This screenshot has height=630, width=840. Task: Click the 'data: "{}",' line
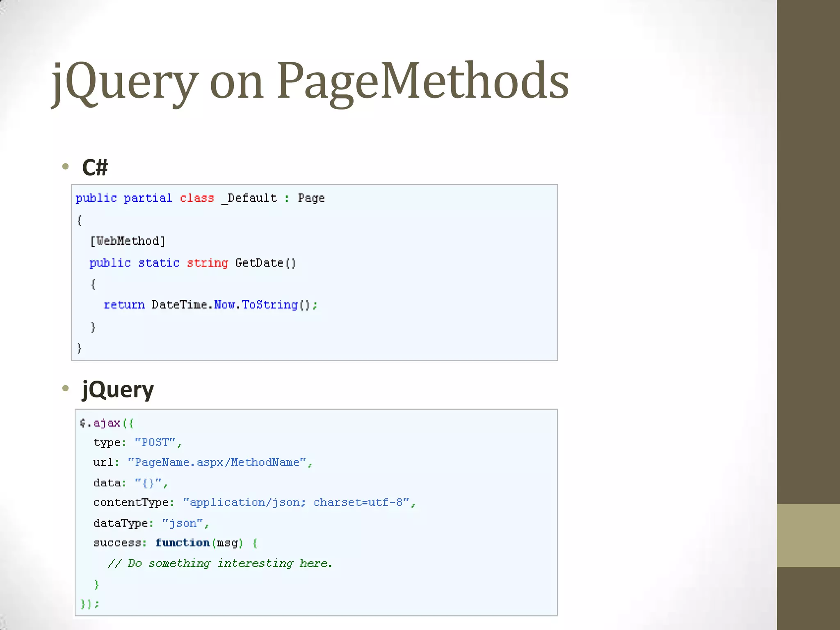[x=131, y=483]
